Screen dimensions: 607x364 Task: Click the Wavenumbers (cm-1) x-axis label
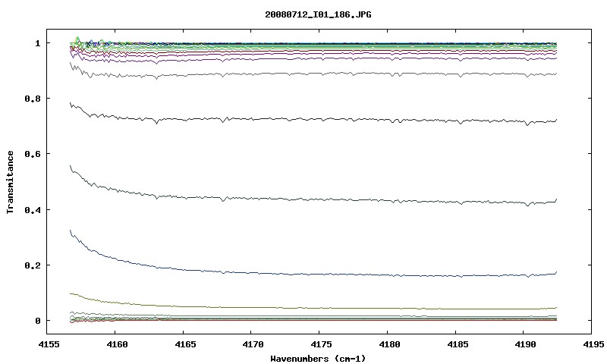(x=318, y=359)
